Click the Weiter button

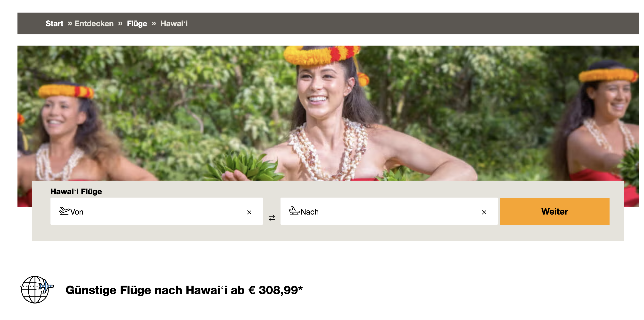click(554, 211)
